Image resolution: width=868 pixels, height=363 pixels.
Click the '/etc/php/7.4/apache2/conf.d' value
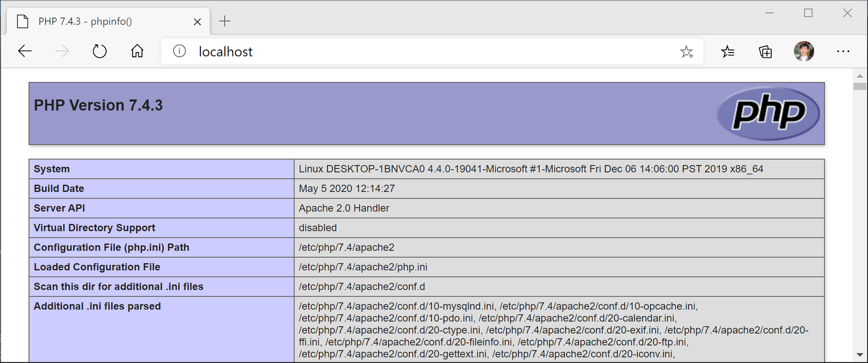click(x=362, y=287)
